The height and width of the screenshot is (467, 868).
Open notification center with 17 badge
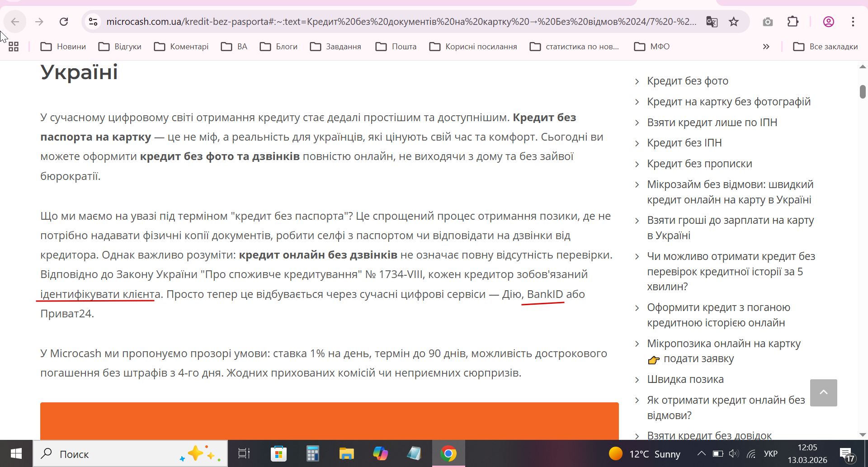pos(847,454)
